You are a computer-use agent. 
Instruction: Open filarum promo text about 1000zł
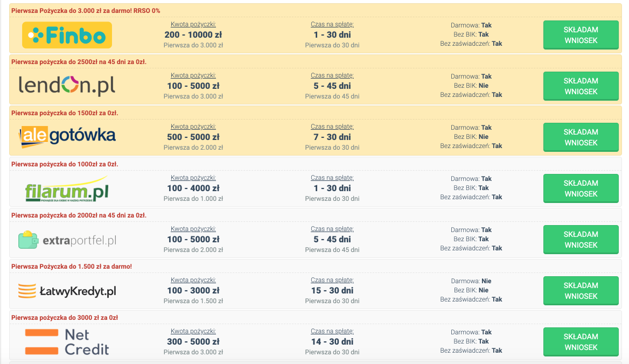pos(65,164)
